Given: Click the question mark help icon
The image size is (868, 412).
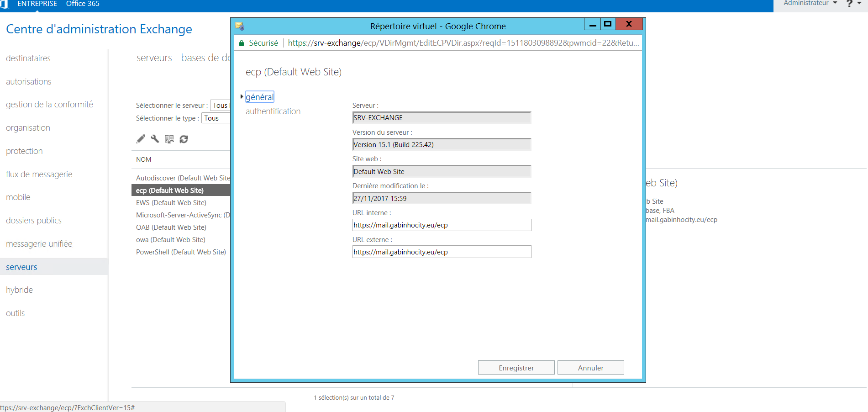Looking at the screenshot, I should (849, 3).
